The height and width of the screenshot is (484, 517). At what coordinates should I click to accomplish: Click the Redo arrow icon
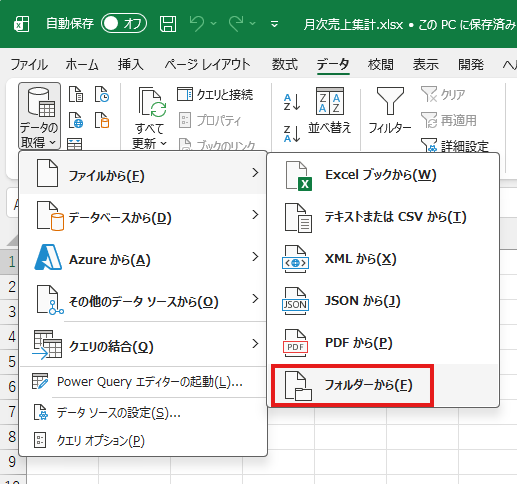pyautogui.click(x=236, y=24)
